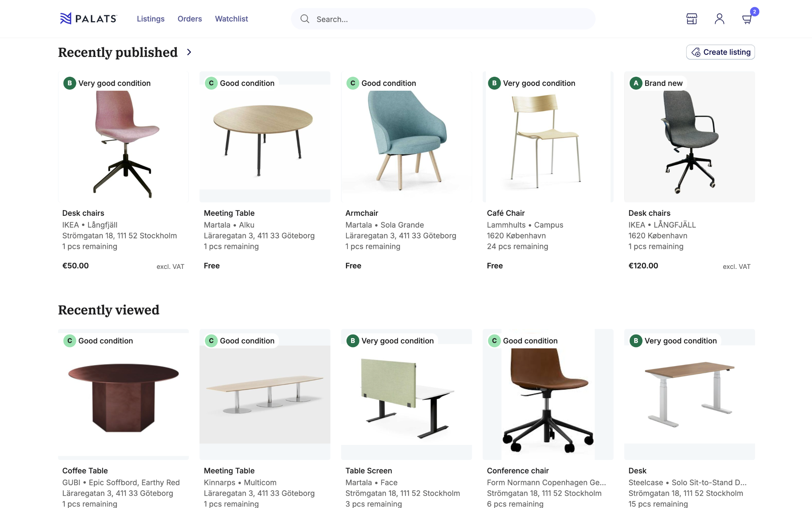The image size is (812, 508).
Task: Open the shopping cart icon
Action: pos(747,19)
